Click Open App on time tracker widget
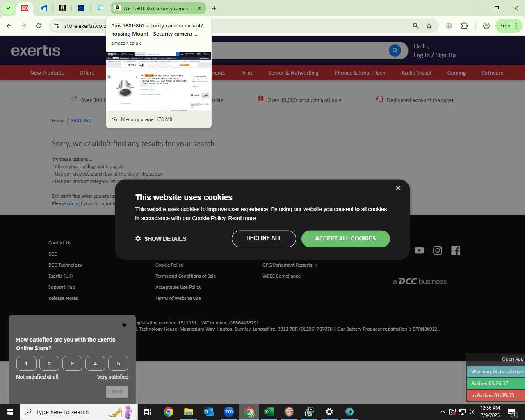525x420 pixels. [513, 359]
